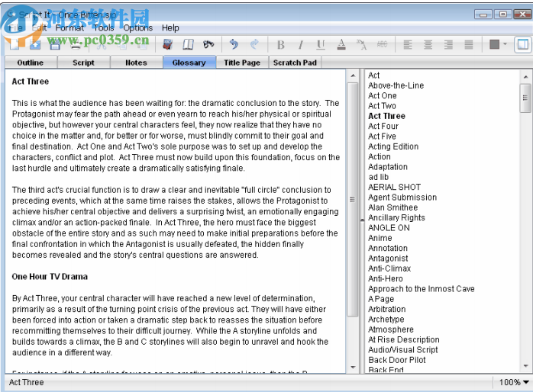Center align text
This screenshot has width=533, height=392.
point(428,44)
